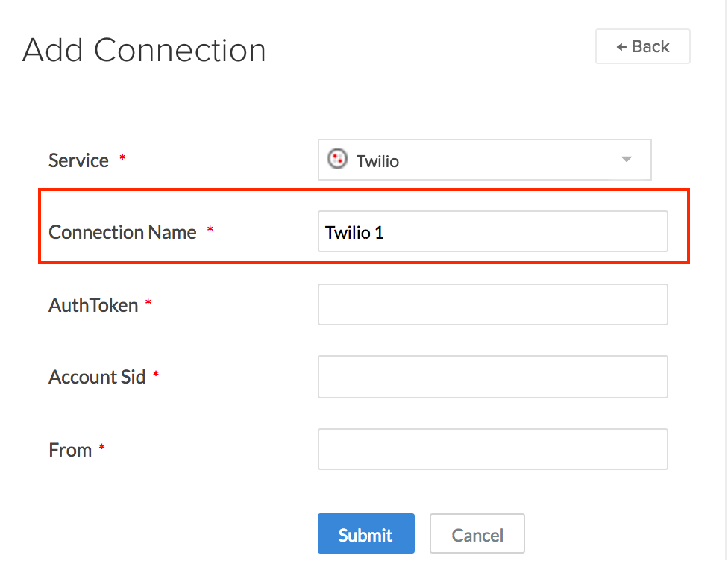
Task: Click the asterisk beside Account Sid
Action: [x=155, y=373]
